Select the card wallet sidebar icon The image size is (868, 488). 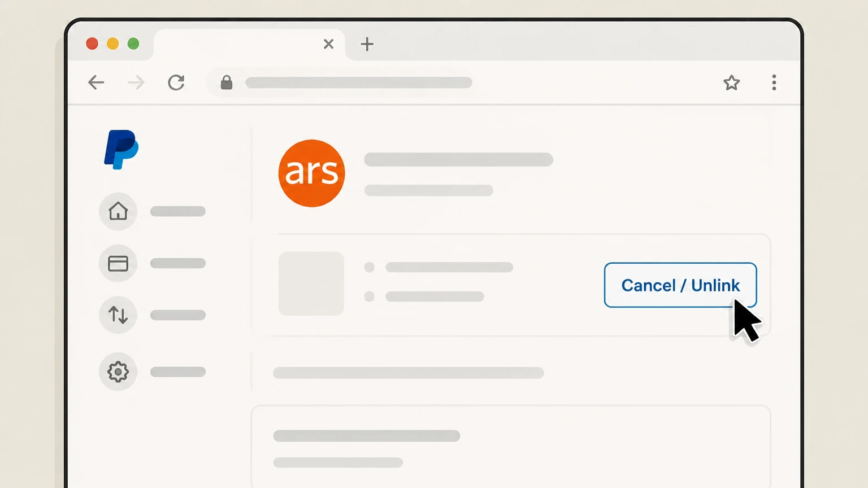click(118, 263)
